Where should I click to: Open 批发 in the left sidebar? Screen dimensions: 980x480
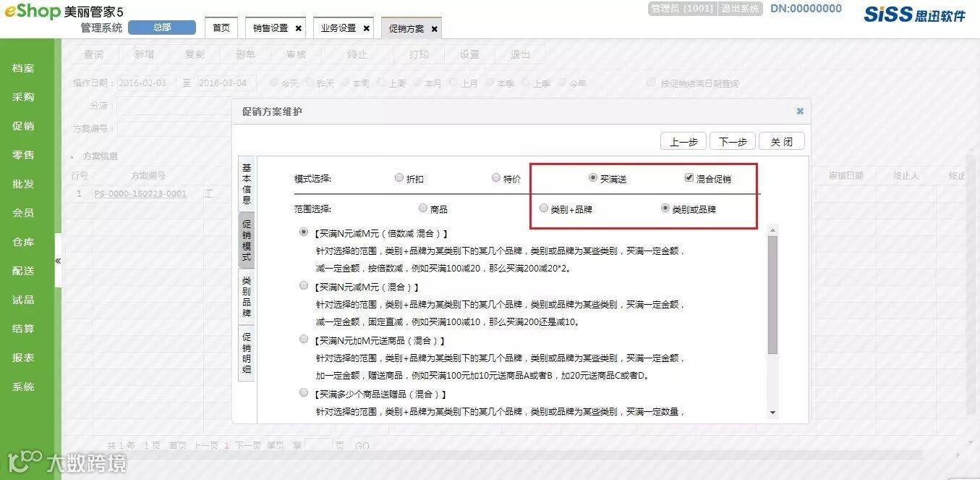tap(23, 184)
